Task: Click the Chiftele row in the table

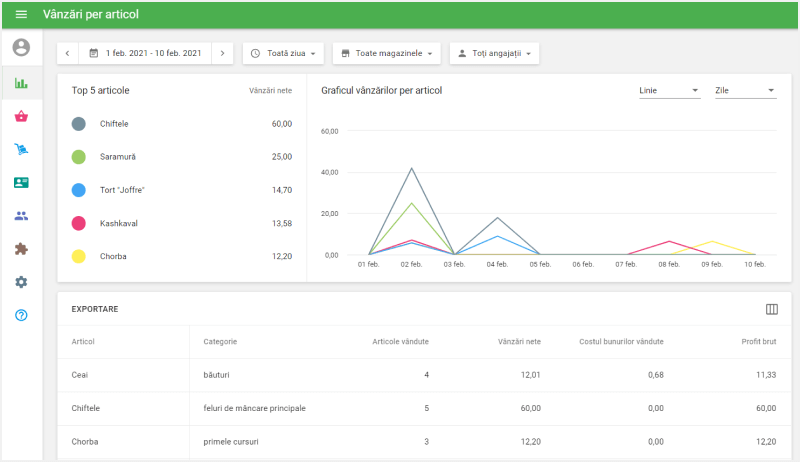Action: tap(424, 408)
